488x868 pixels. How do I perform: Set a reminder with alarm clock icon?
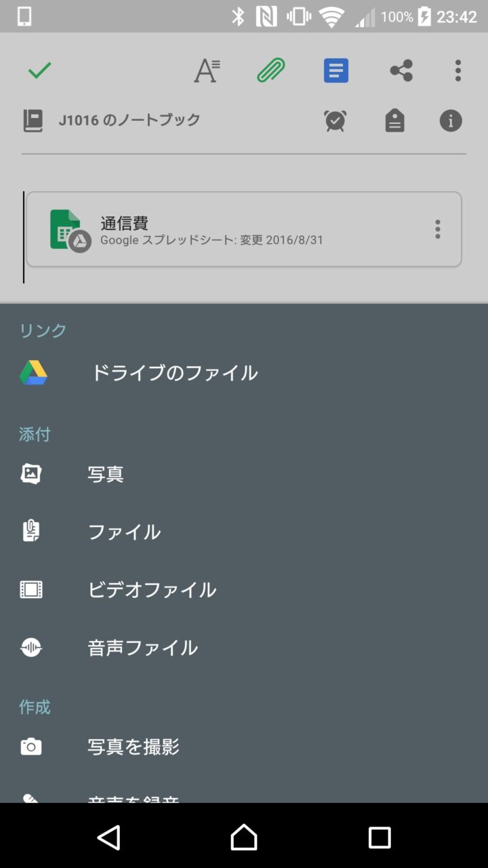click(x=335, y=121)
